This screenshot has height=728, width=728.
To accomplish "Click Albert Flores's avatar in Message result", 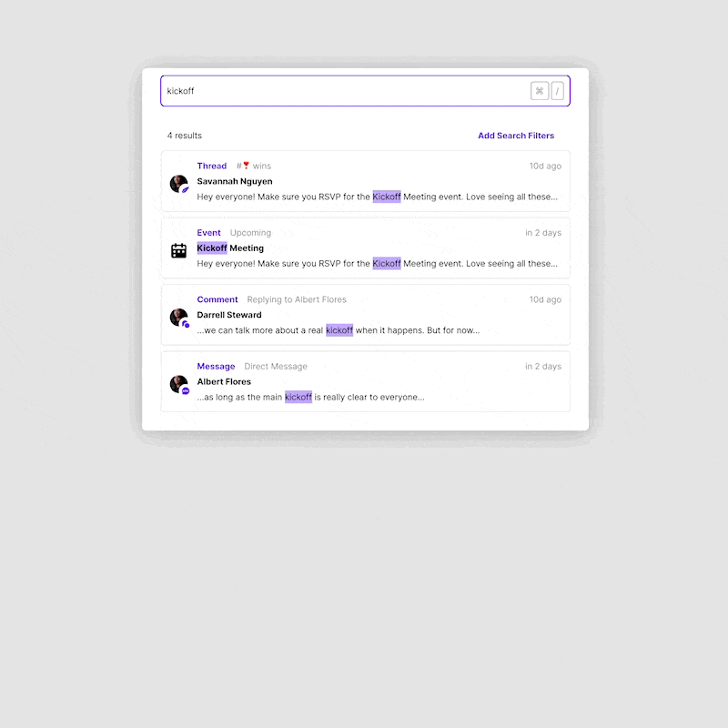I will click(x=179, y=384).
